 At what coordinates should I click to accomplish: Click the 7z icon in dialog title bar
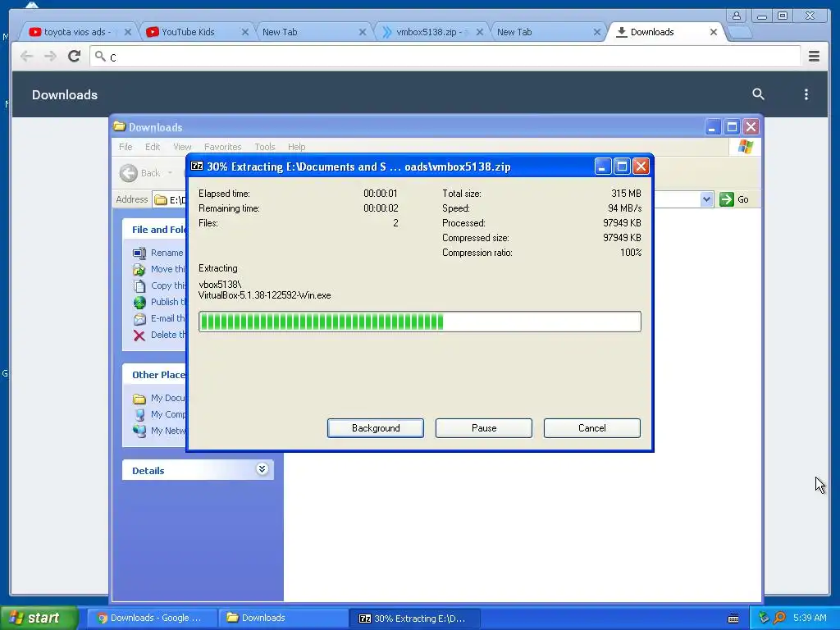click(197, 167)
